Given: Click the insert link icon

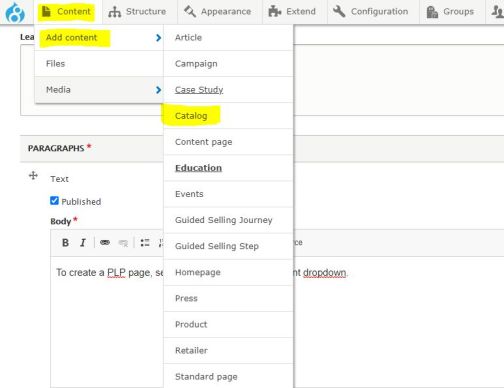Looking at the screenshot, I should coord(105,242).
